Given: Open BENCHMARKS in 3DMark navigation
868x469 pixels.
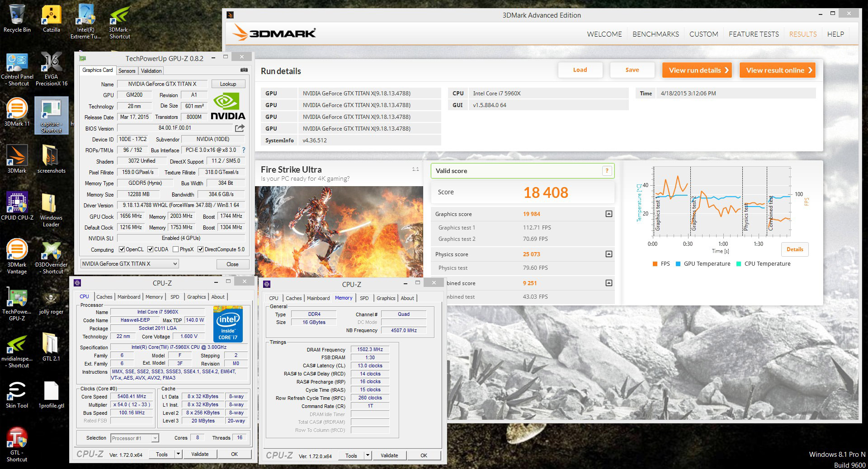Looking at the screenshot, I should tap(656, 34).
